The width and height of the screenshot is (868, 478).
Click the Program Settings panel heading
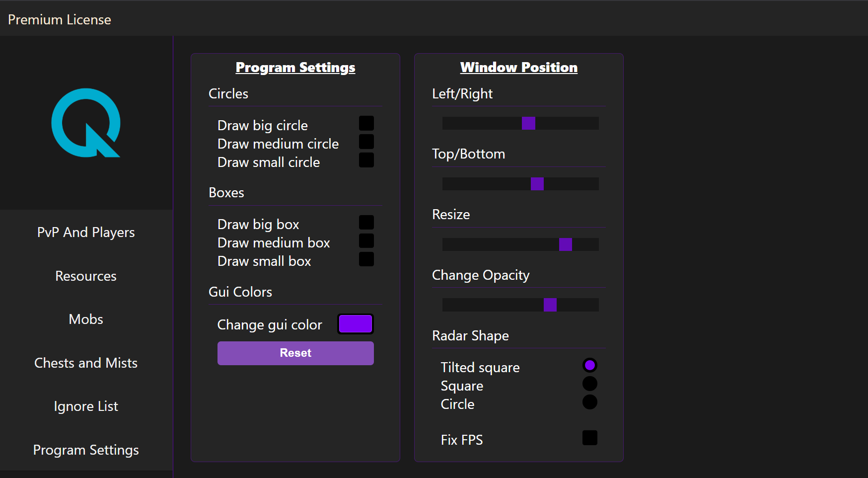[295, 67]
